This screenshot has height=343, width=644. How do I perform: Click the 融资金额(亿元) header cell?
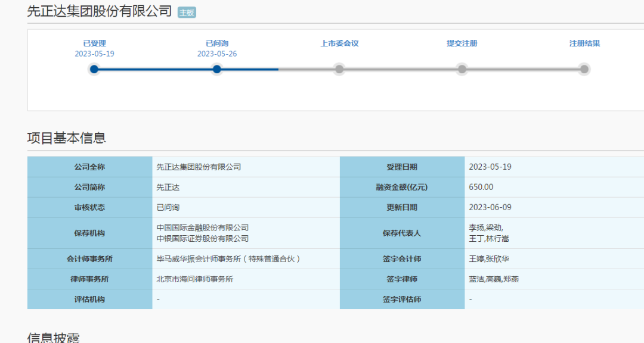402,187
